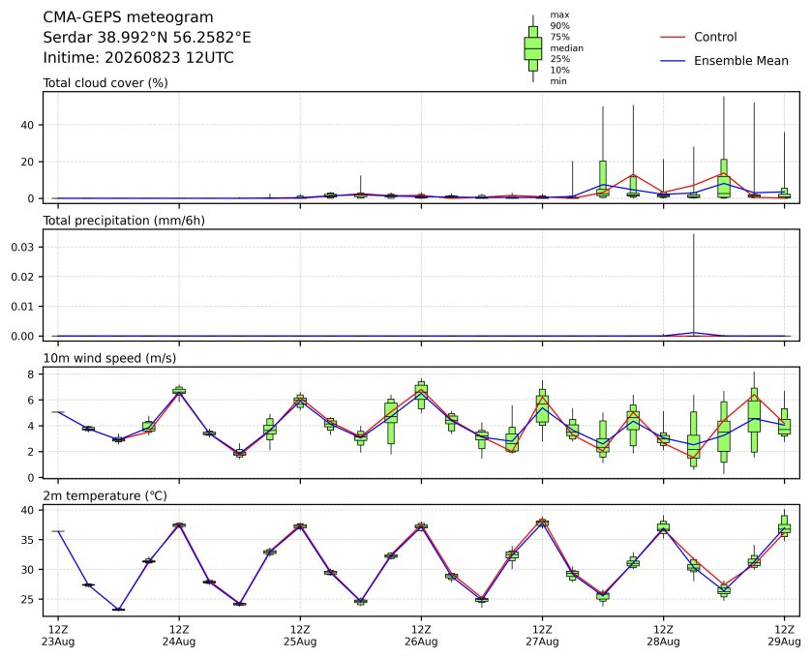Click the 'median' label in box legend
812x658 pixels.
click(566, 48)
